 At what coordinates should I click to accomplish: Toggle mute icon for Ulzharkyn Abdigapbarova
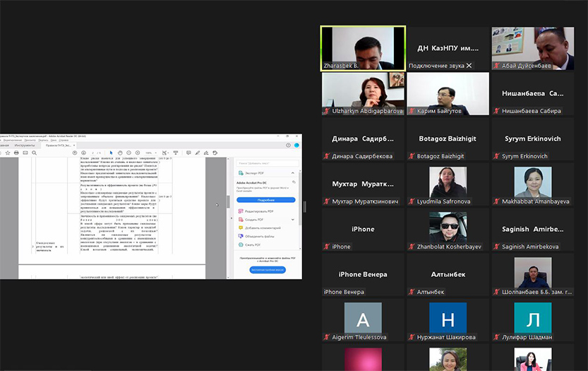(x=327, y=110)
